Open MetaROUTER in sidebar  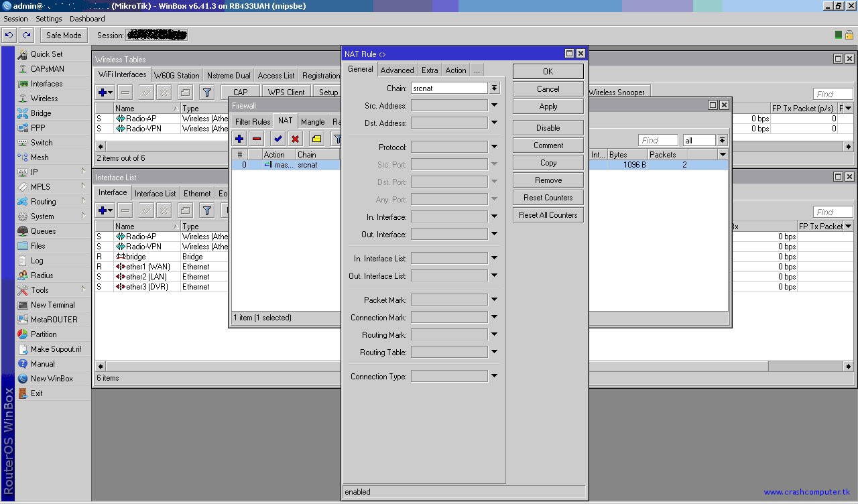[54, 320]
